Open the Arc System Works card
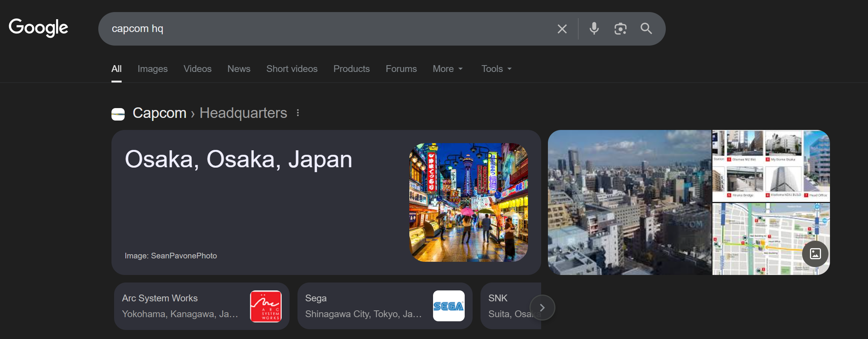The width and height of the screenshot is (868, 339). (x=201, y=306)
